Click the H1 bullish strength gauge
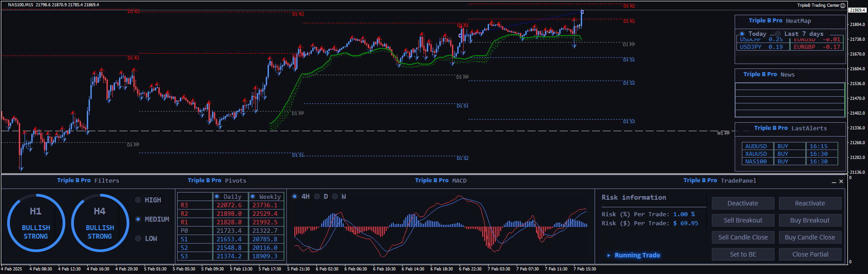The image size is (868, 274). [36, 223]
